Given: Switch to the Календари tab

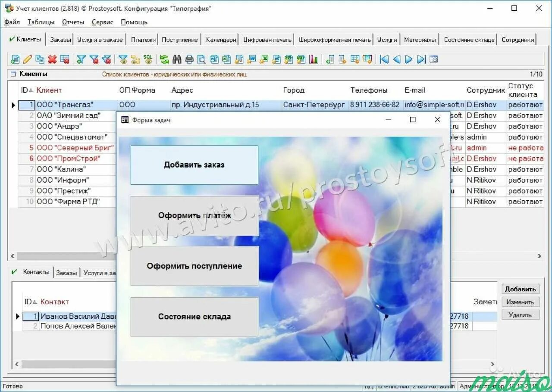Looking at the screenshot, I should [x=221, y=40].
